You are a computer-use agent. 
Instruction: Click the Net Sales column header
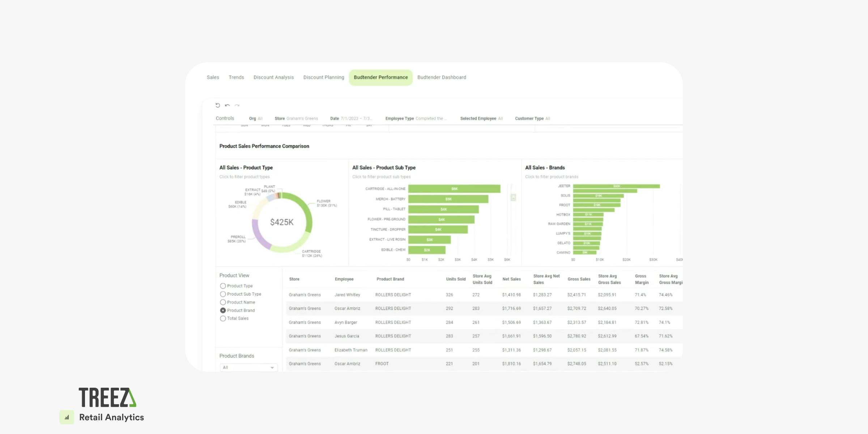tap(511, 279)
